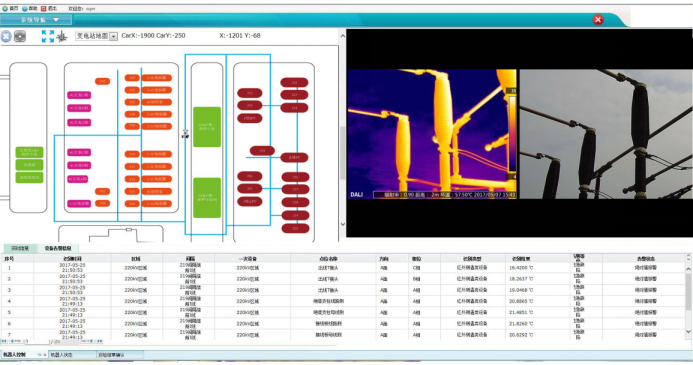The image size is (693, 365).
Task: Switch to the 实时信息 tab
Action: point(20,248)
